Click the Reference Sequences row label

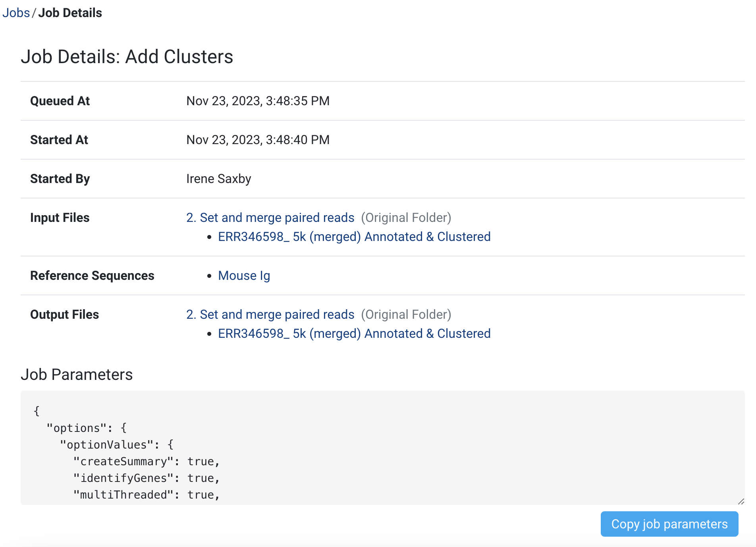click(92, 275)
